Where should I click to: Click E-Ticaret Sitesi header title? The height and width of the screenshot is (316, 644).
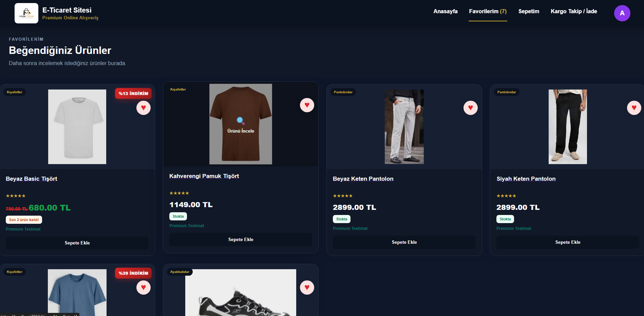(x=67, y=10)
